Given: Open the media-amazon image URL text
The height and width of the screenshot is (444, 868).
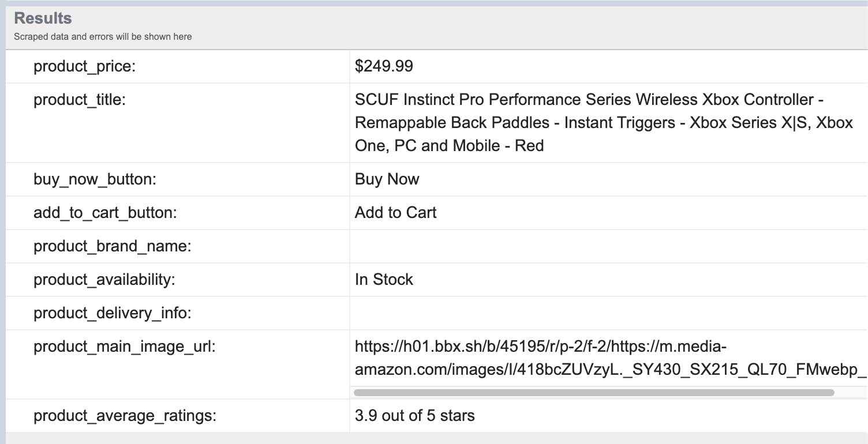Looking at the screenshot, I should (611, 358).
